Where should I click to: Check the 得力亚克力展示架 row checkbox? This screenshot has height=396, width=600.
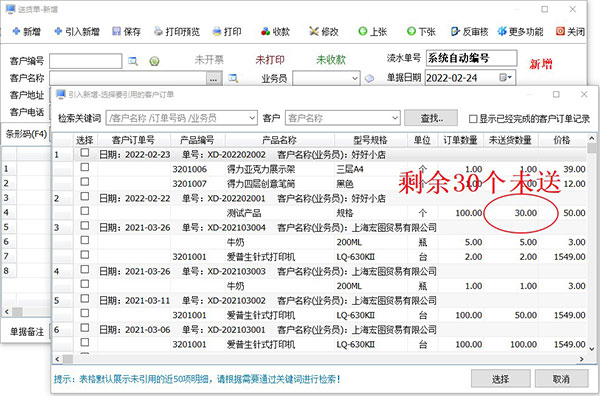click(x=85, y=167)
